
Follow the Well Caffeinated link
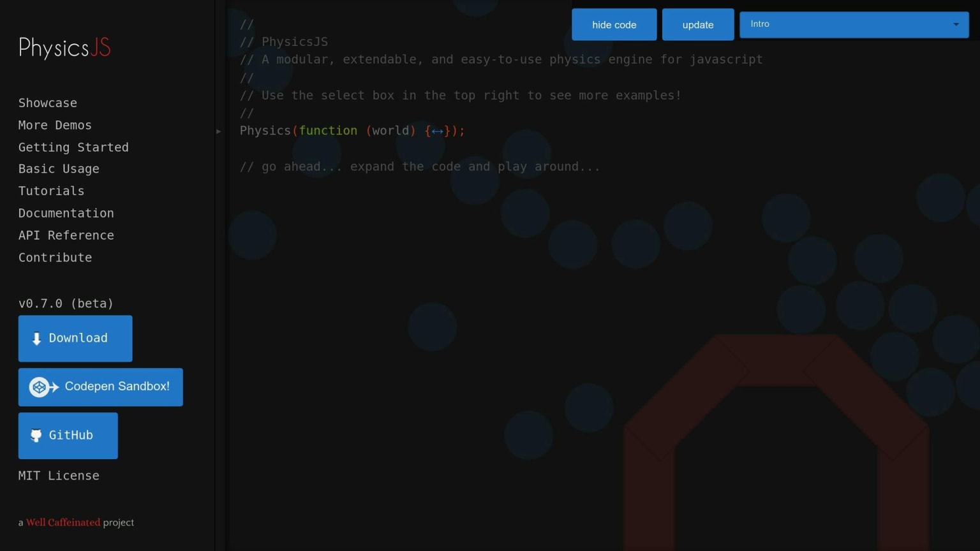tap(63, 522)
